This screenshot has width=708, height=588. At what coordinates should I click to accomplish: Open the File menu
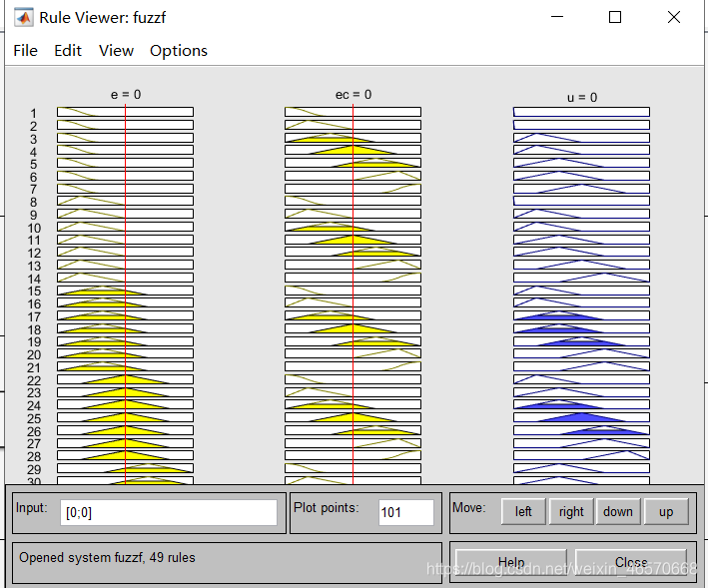click(25, 51)
